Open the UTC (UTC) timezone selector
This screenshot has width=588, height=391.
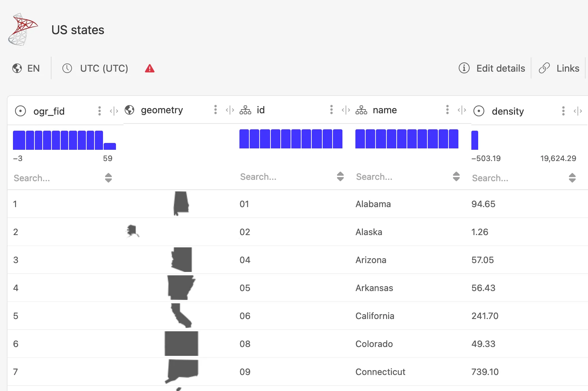tap(95, 68)
